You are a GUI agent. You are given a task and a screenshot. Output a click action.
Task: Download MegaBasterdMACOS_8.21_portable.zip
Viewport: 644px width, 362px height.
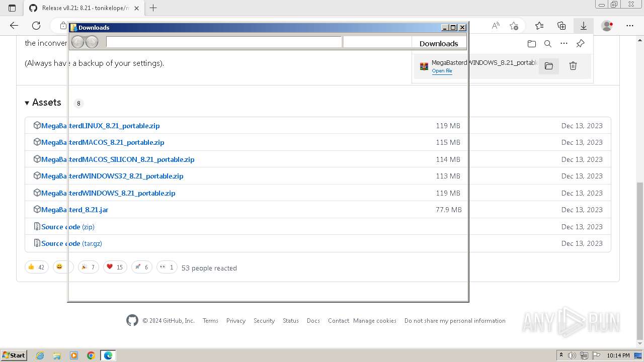point(103,142)
